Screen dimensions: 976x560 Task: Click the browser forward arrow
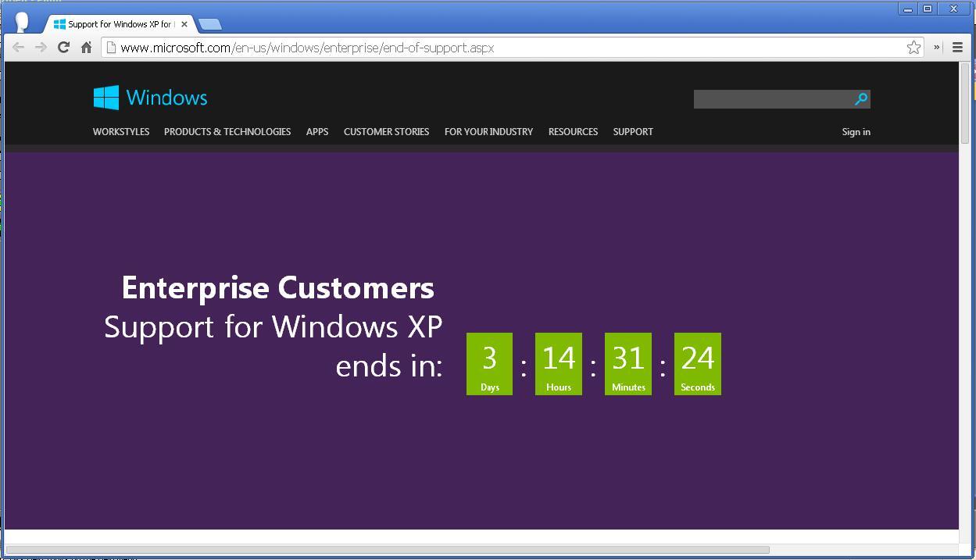(x=41, y=48)
